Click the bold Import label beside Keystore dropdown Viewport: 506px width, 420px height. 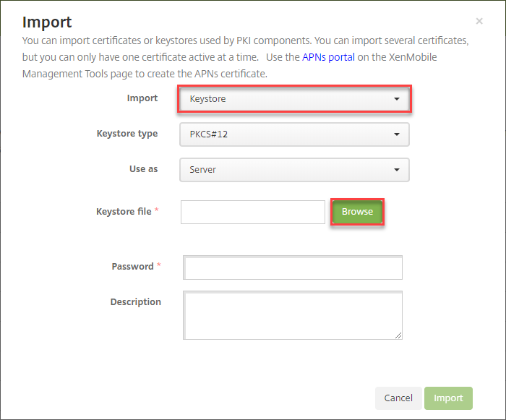142,98
